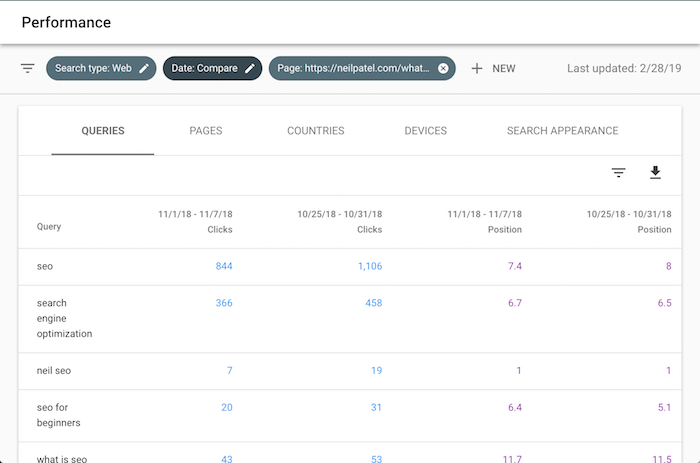The width and height of the screenshot is (700, 463).
Task: Click the 53 clicks value
Action: pos(376,459)
